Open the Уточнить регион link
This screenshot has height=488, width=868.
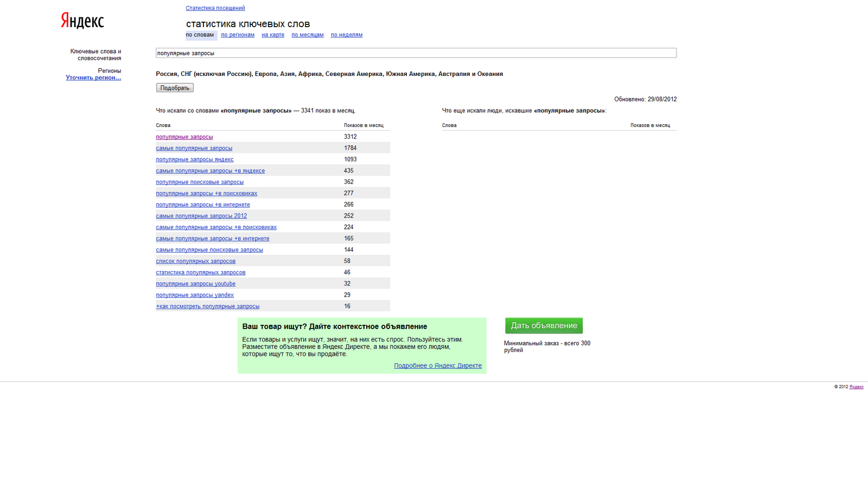pyautogui.click(x=93, y=78)
